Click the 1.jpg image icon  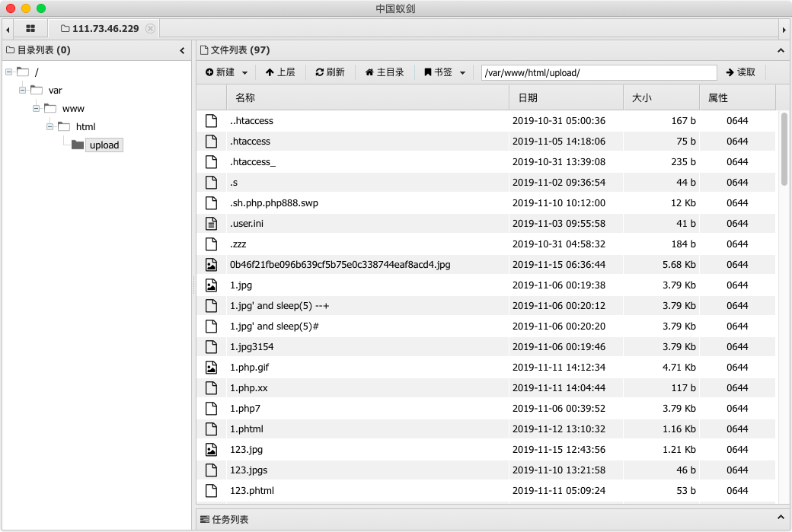tap(211, 285)
